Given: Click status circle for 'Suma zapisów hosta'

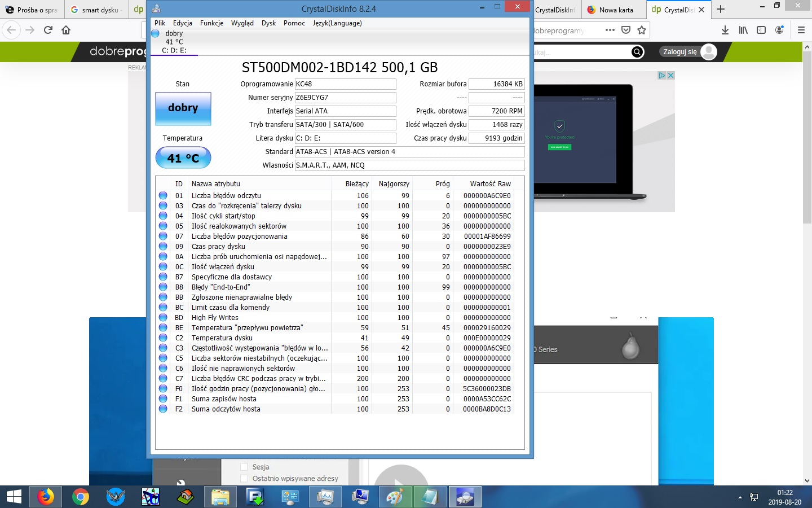Looking at the screenshot, I should click(x=163, y=398).
